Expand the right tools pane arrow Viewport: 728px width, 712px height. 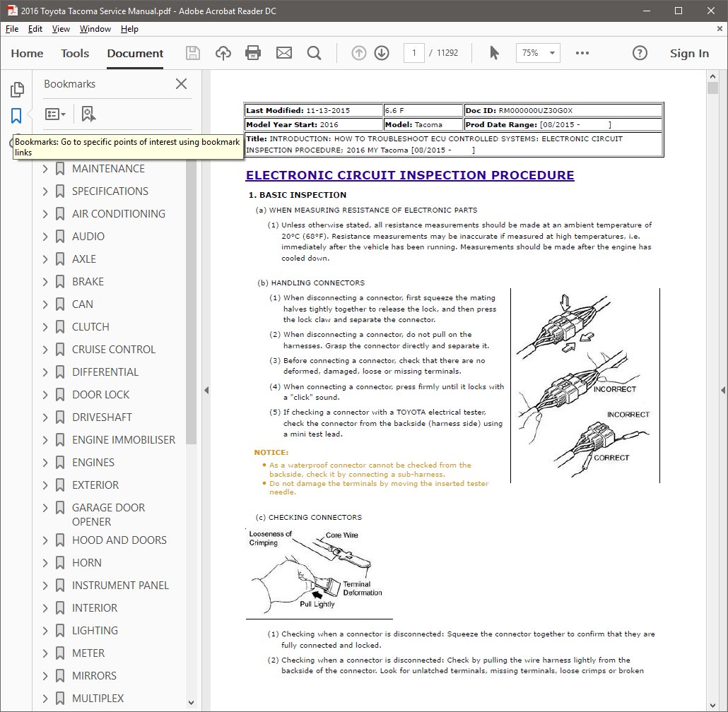[x=723, y=391]
